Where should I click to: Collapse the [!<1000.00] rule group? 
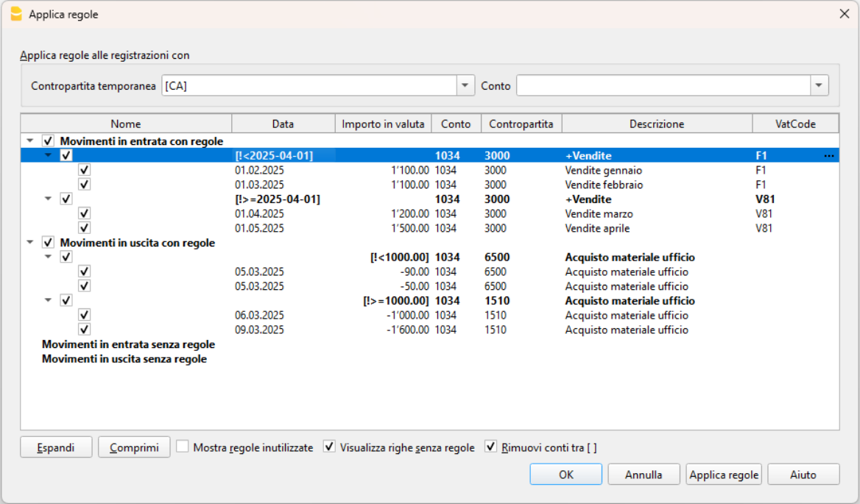pyautogui.click(x=48, y=258)
